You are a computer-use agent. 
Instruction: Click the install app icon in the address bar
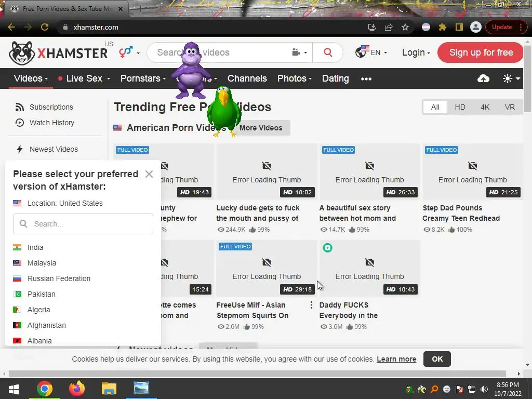[x=372, y=27]
